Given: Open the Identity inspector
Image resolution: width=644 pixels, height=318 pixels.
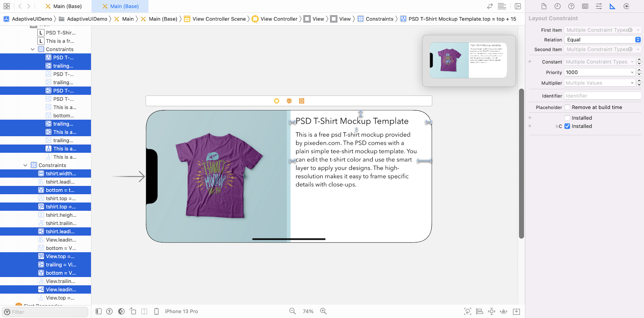Looking at the screenshot, I should [x=585, y=6].
